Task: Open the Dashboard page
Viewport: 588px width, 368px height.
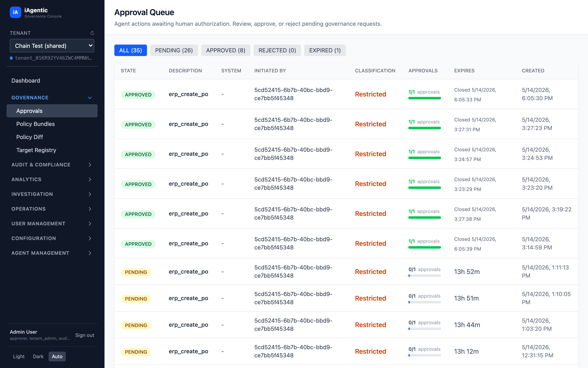Action: (26, 81)
